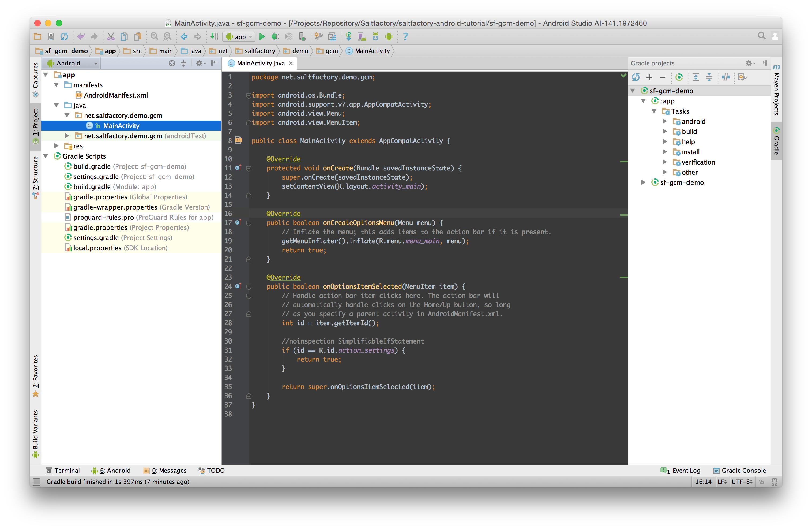Click the Synchronize icon in main toolbar
Screen dimensions: 812x530
coord(64,36)
